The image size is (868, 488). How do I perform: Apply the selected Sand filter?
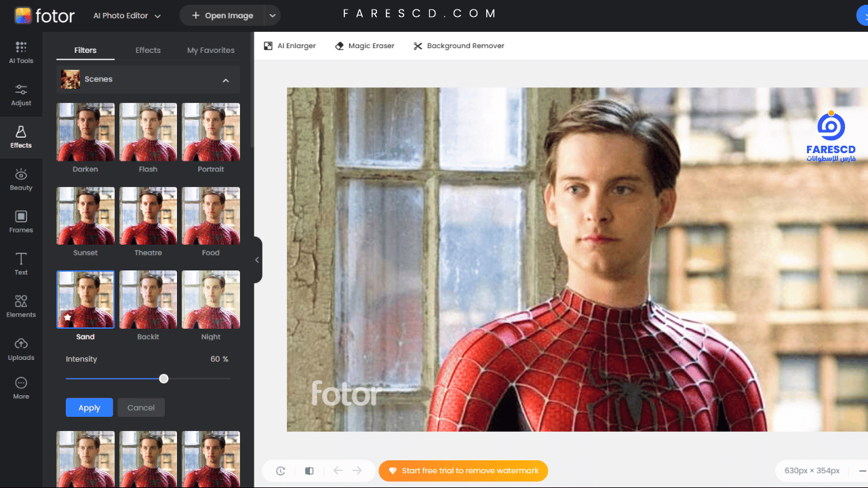90,407
